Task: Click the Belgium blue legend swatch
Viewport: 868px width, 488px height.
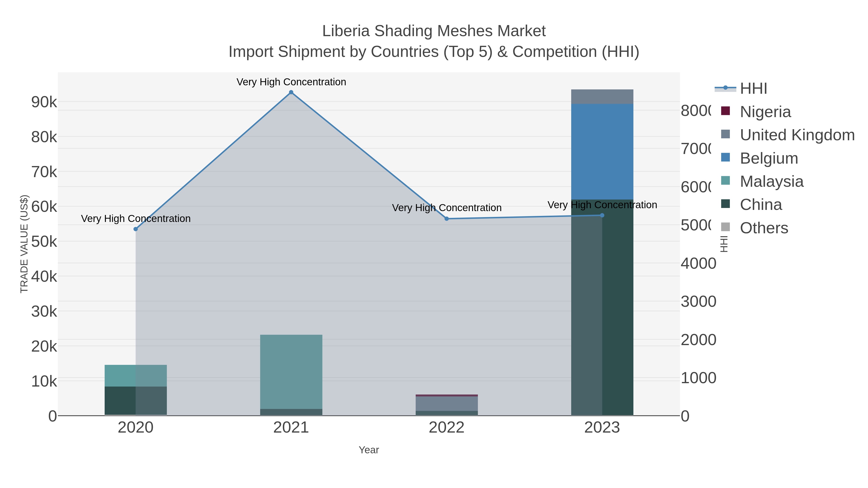Action: (726, 157)
